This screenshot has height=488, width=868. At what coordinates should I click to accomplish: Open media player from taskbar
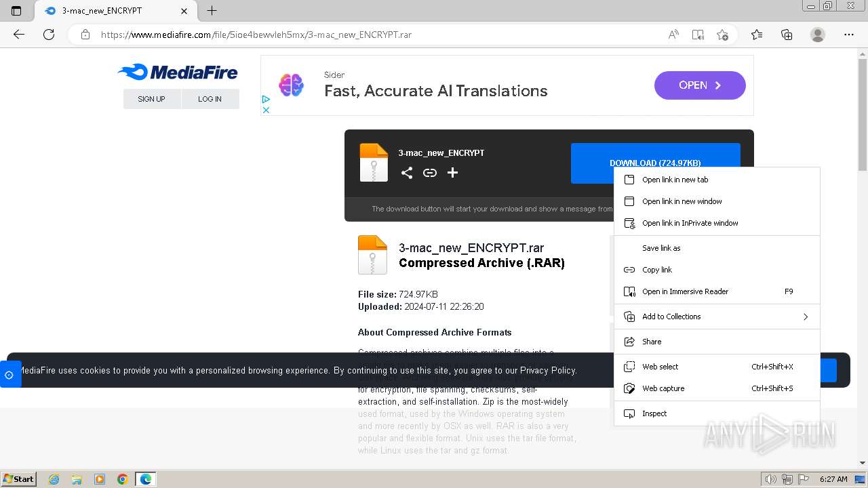tap(100, 479)
